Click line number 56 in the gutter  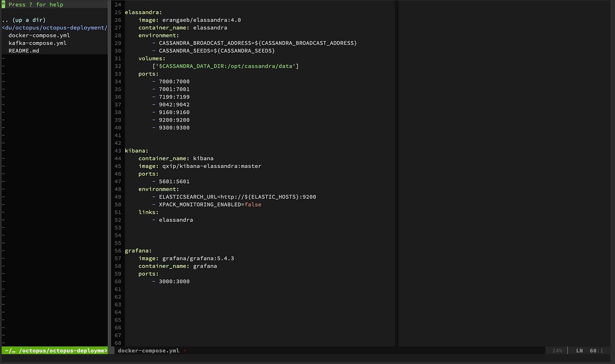[118, 251]
